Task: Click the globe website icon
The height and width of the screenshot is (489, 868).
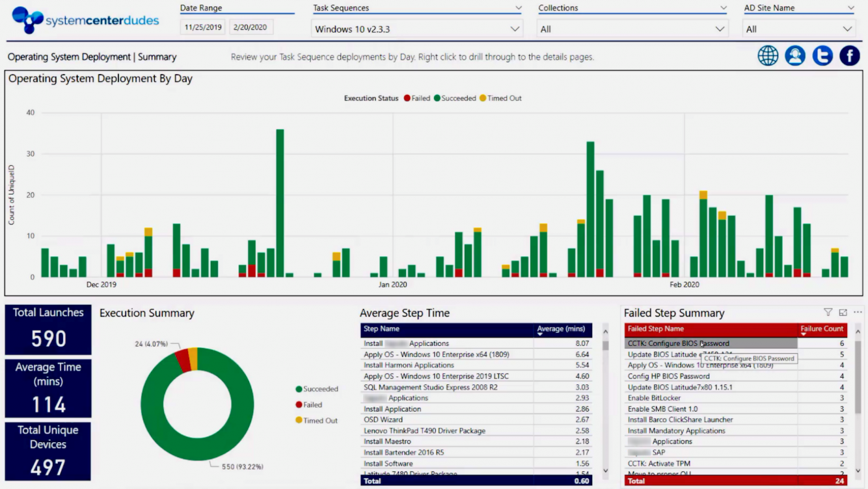Action: pos(768,55)
